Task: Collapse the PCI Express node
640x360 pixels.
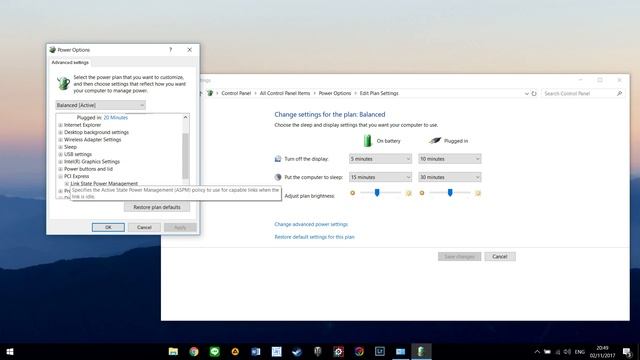Action: [60, 176]
